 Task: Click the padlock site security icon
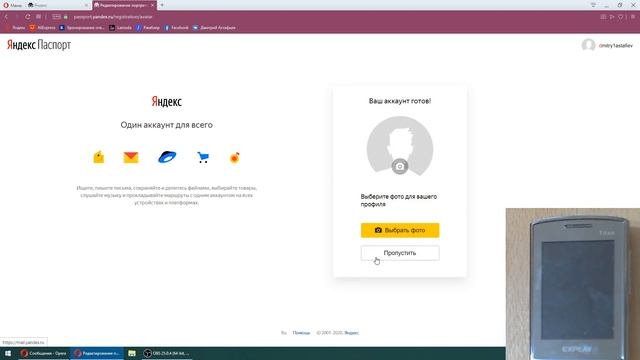[x=66, y=17]
